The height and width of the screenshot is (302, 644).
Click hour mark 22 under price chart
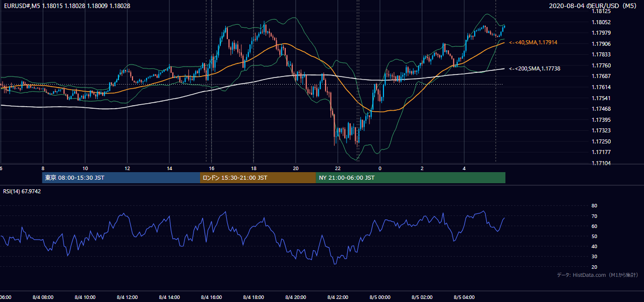click(x=338, y=169)
